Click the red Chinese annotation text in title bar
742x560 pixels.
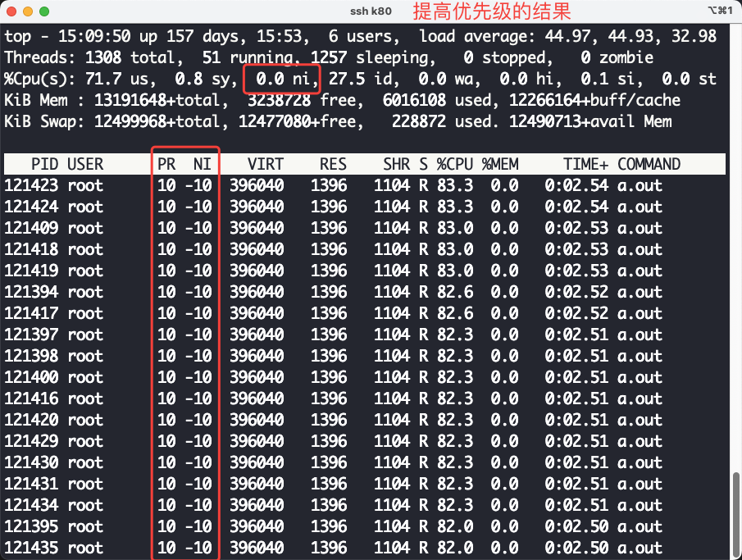pos(491,11)
